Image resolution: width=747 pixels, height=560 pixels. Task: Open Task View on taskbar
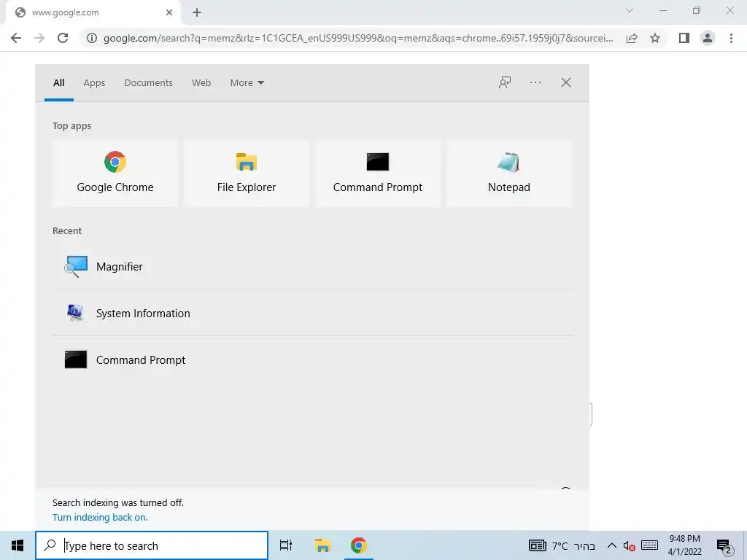286,545
